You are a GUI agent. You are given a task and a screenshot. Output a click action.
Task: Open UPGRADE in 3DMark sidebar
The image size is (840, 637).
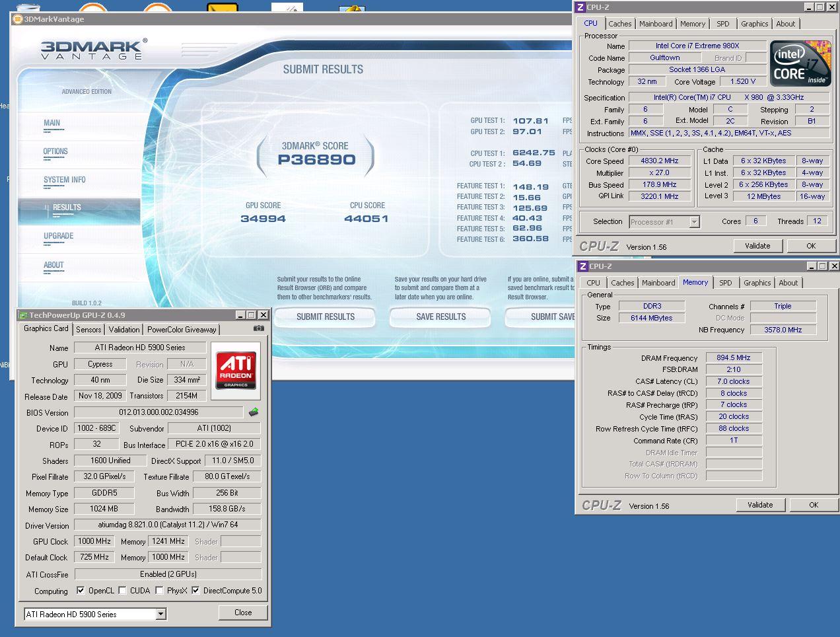tap(58, 237)
